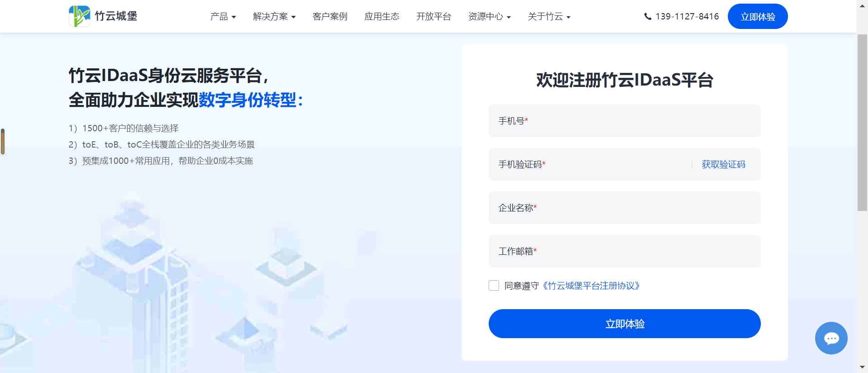Screen dimensions: 868x373
Task: Open 《竹云城堡平台注册协议》 link
Action: pyautogui.click(x=591, y=286)
